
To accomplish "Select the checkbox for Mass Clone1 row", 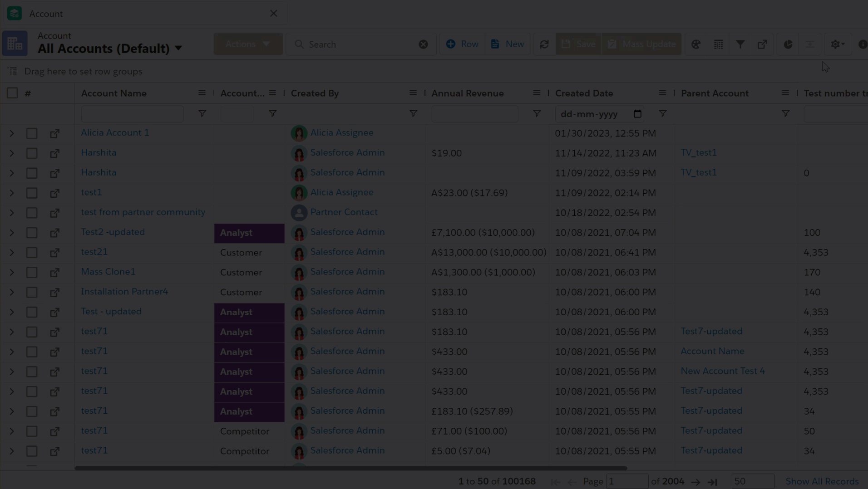I will click(32, 272).
